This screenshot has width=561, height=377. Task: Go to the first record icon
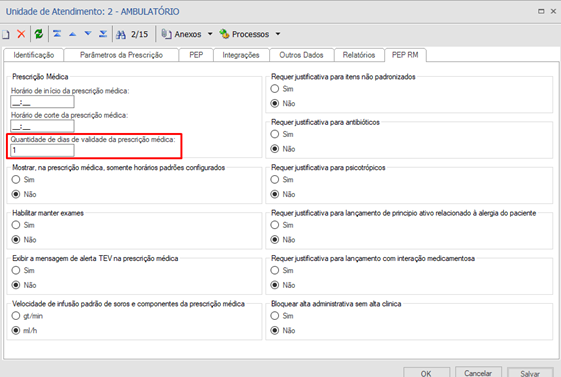[x=57, y=34]
